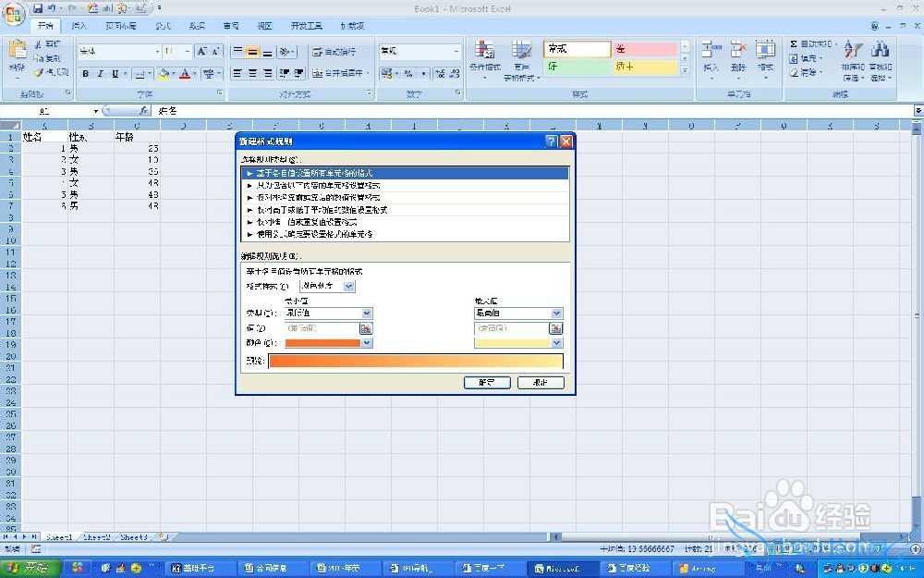Click the minimum value range selector icon

(x=366, y=328)
